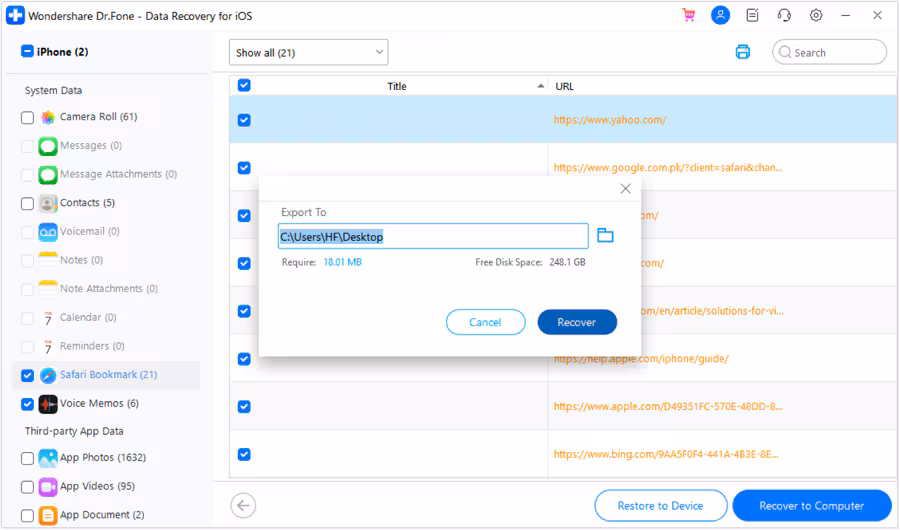Click the Contacts icon
Screen dimensions: 900x530
tap(48, 203)
